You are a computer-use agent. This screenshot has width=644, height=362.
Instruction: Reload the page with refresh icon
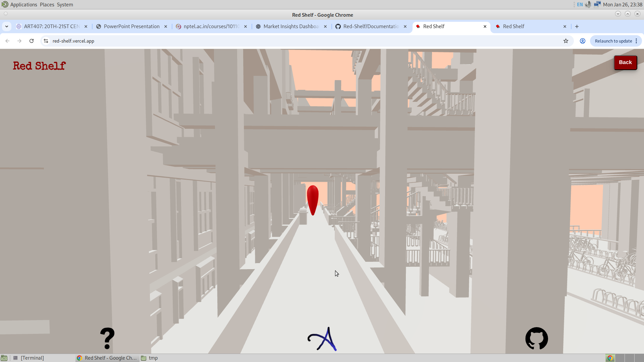tap(32, 41)
